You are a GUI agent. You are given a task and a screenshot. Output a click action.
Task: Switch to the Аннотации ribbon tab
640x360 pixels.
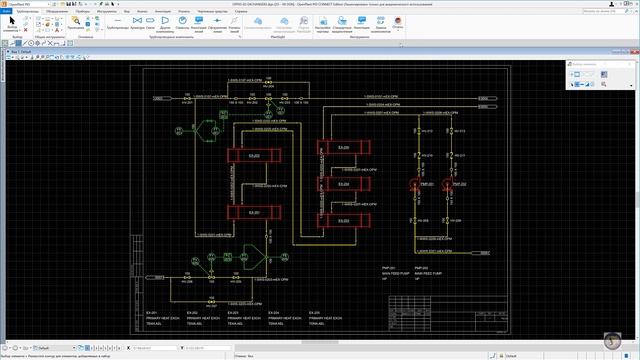163,11
